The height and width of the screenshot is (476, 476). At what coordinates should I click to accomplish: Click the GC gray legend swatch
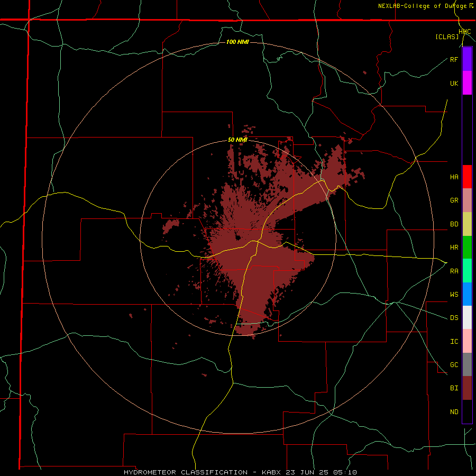467,364
